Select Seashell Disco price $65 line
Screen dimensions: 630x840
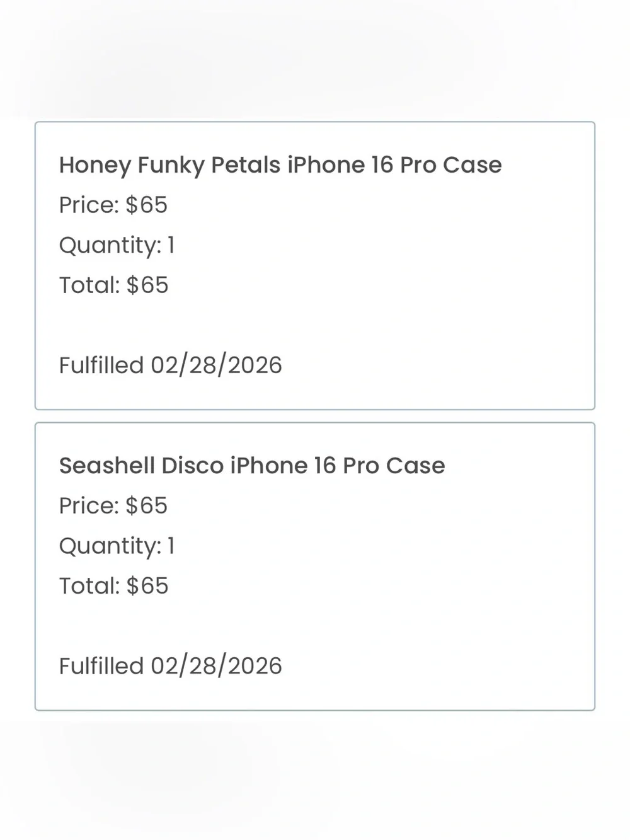click(113, 505)
